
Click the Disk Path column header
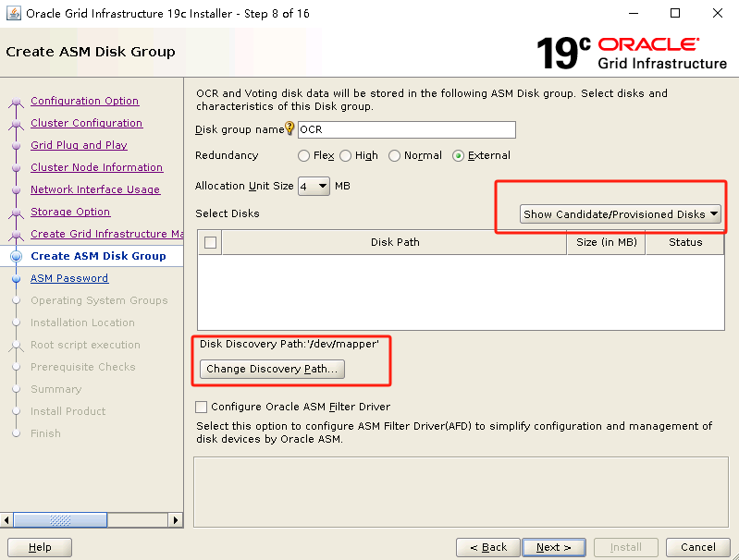point(395,242)
